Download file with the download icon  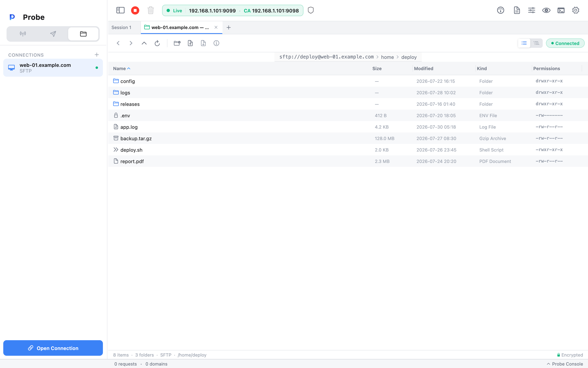tap(203, 43)
